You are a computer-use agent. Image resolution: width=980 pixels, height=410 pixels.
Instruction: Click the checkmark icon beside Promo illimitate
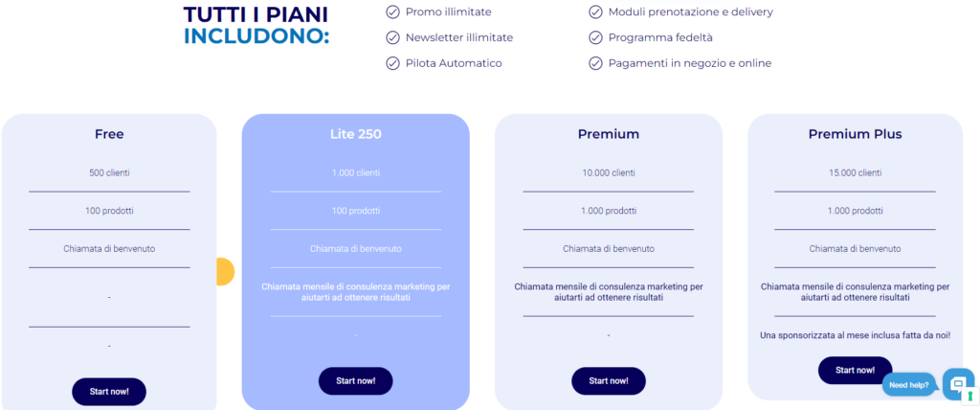point(392,11)
